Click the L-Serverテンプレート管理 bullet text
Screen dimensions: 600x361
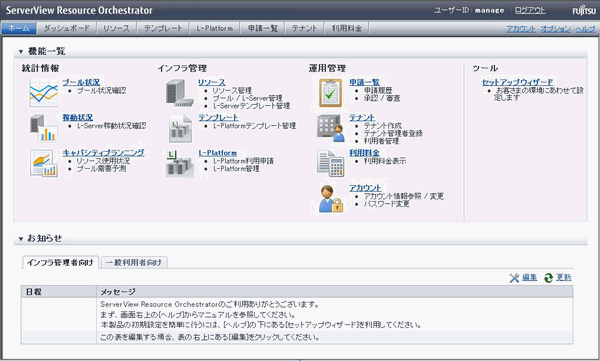click(x=251, y=106)
